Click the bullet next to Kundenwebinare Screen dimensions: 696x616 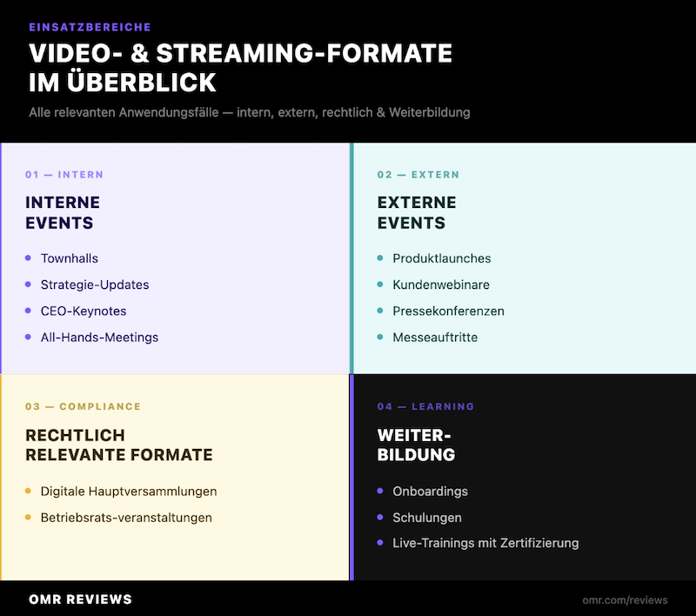pyautogui.click(x=378, y=285)
